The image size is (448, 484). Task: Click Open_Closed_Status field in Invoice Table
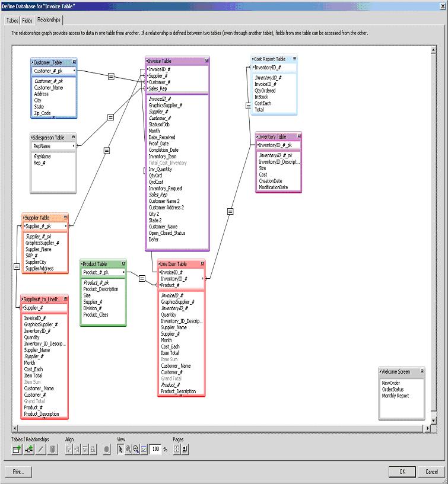[x=167, y=233]
